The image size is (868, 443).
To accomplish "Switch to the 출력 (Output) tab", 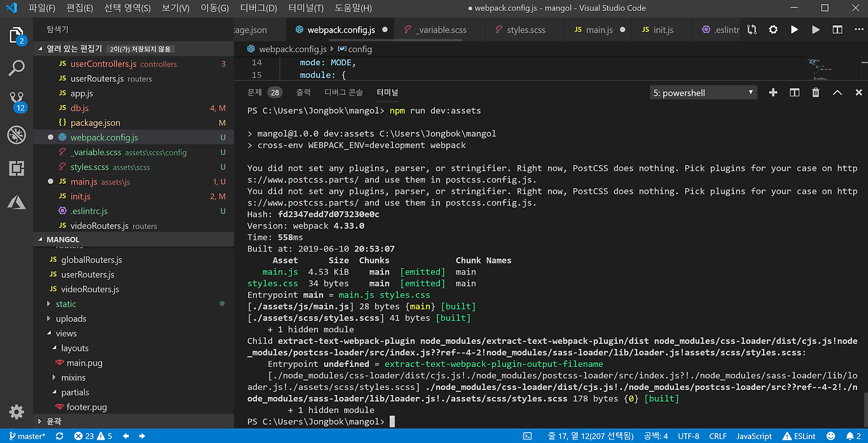I will [303, 92].
